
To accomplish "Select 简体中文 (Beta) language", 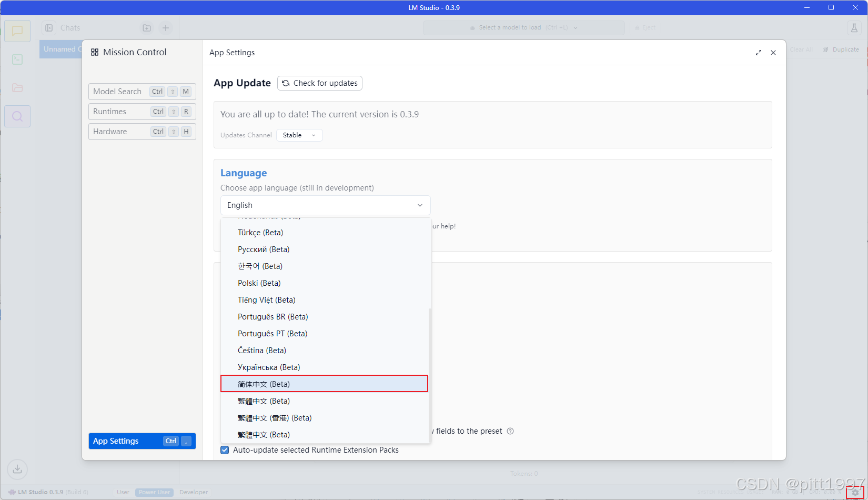I will coord(325,384).
